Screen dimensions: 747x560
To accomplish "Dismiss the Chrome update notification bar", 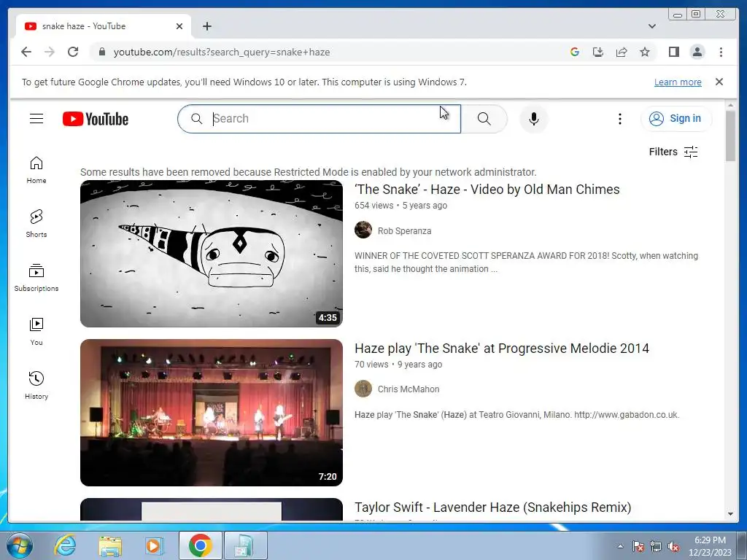I will (x=719, y=82).
